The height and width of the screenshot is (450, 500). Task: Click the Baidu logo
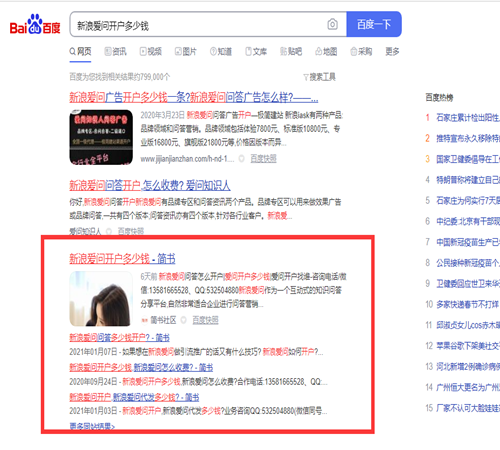tap(35, 24)
